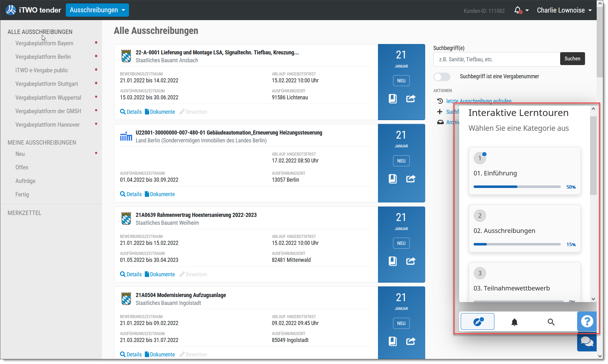
Task: Open MERKZETTEL in the sidebar
Action: point(25,213)
